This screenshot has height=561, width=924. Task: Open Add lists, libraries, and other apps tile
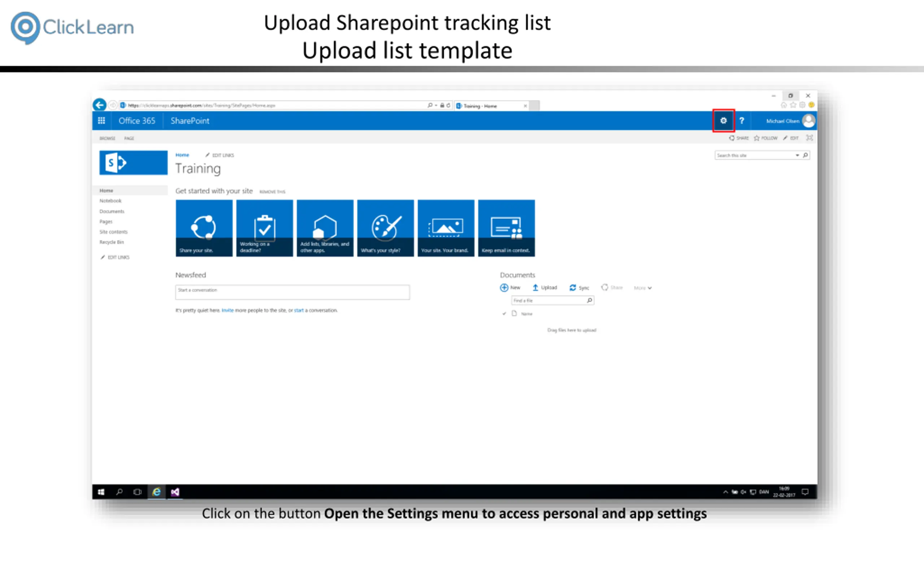click(x=325, y=228)
